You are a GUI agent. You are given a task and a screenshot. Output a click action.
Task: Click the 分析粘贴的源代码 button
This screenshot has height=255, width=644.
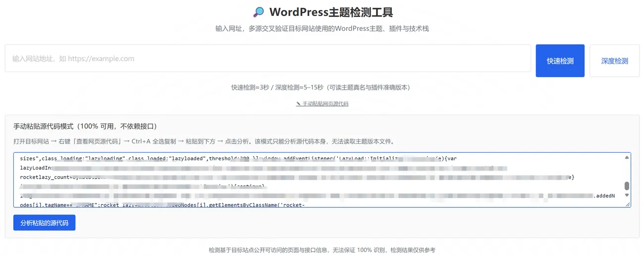(44, 223)
